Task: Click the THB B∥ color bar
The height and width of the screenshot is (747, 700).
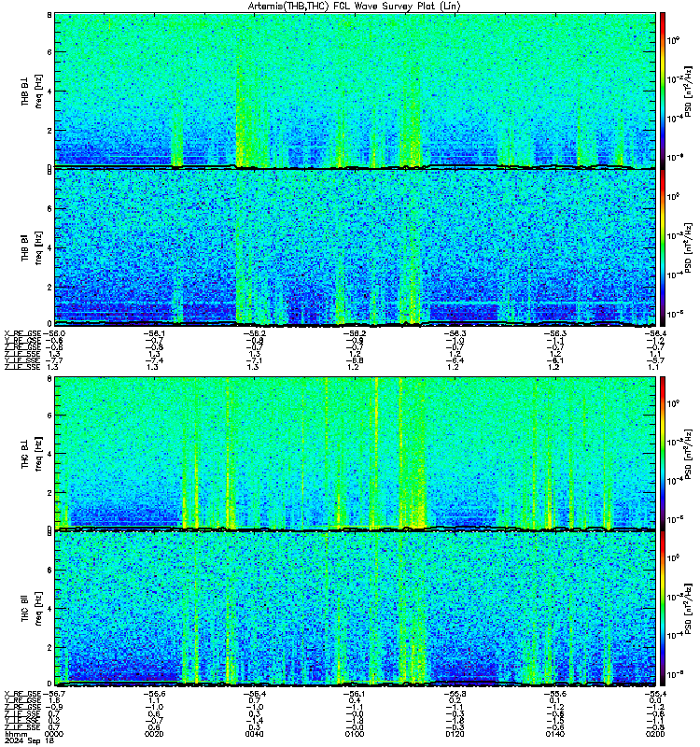Action: pyautogui.click(x=662, y=247)
